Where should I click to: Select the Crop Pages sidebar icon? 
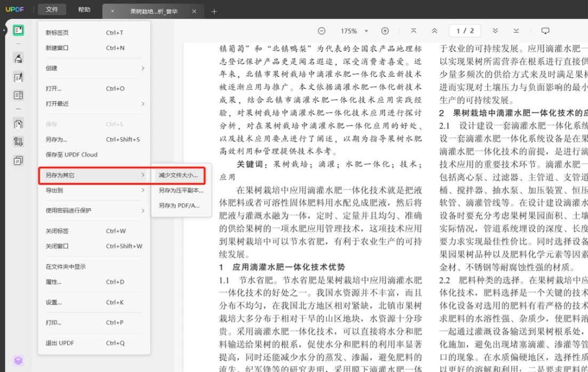(18, 142)
